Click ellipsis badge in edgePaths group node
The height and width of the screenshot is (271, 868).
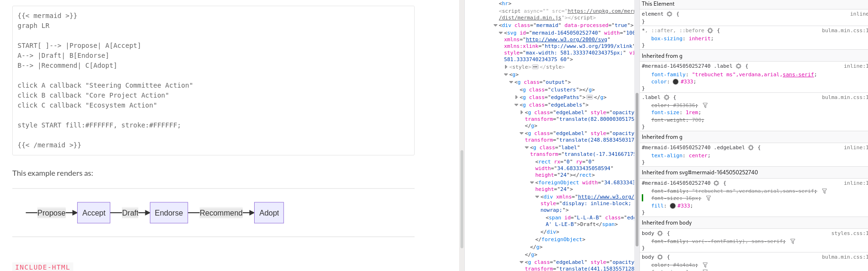click(x=589, y=98)
